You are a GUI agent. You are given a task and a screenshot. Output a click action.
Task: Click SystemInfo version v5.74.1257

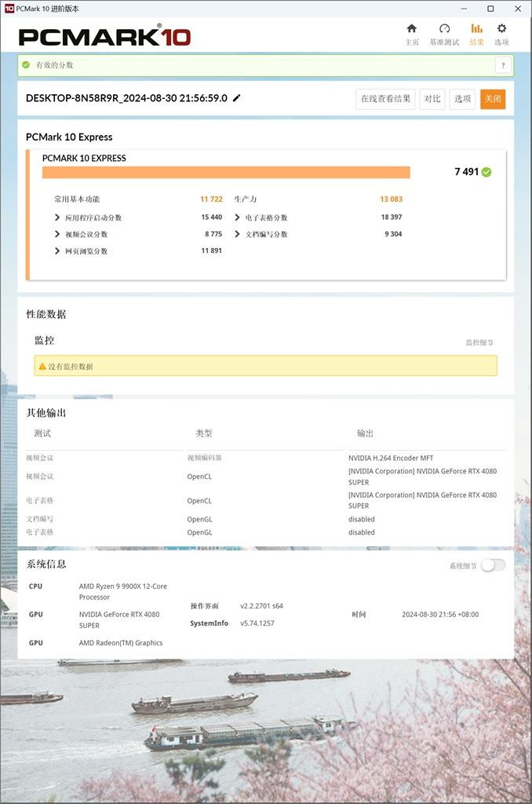[x=257, y=623]
